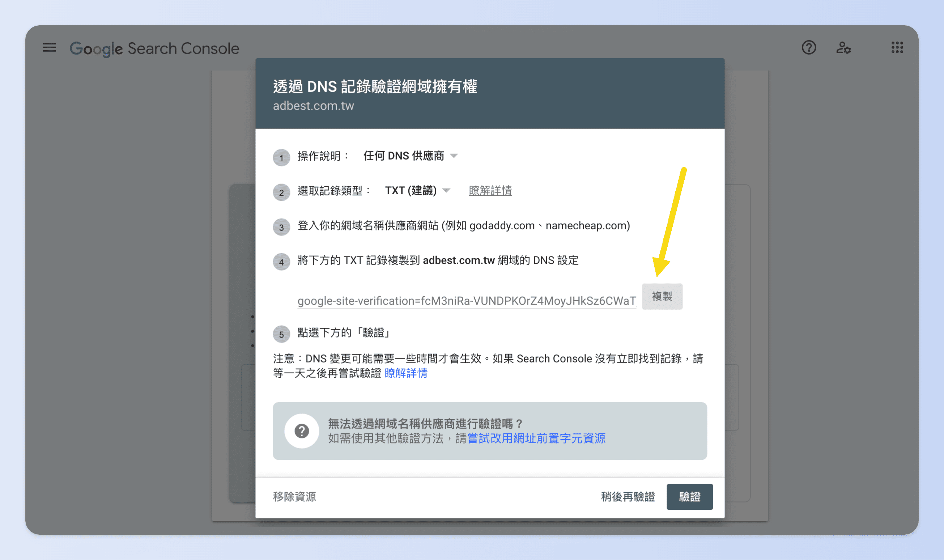Open the 任何 DNS 供應商 dropdown
Viewport: 944px width, 560px height.
(x=410, y=156)
